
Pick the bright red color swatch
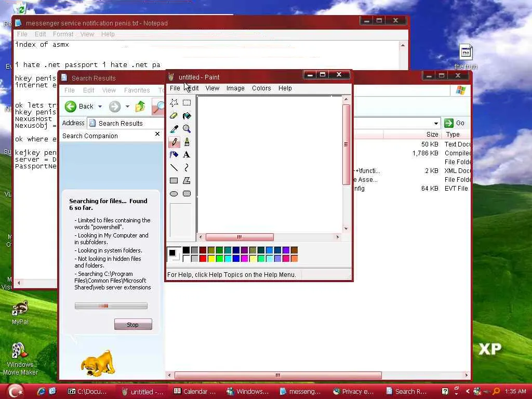click(x=203, y=259)
